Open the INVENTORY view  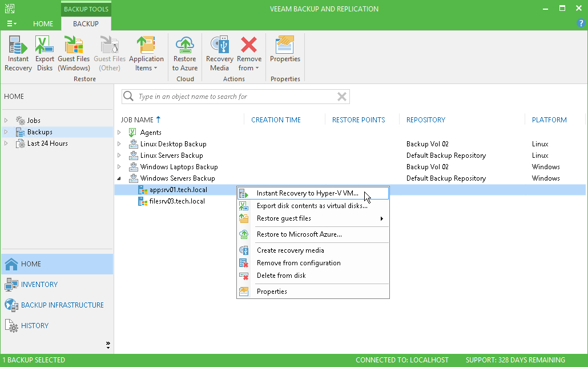click(x=57, y=284)
